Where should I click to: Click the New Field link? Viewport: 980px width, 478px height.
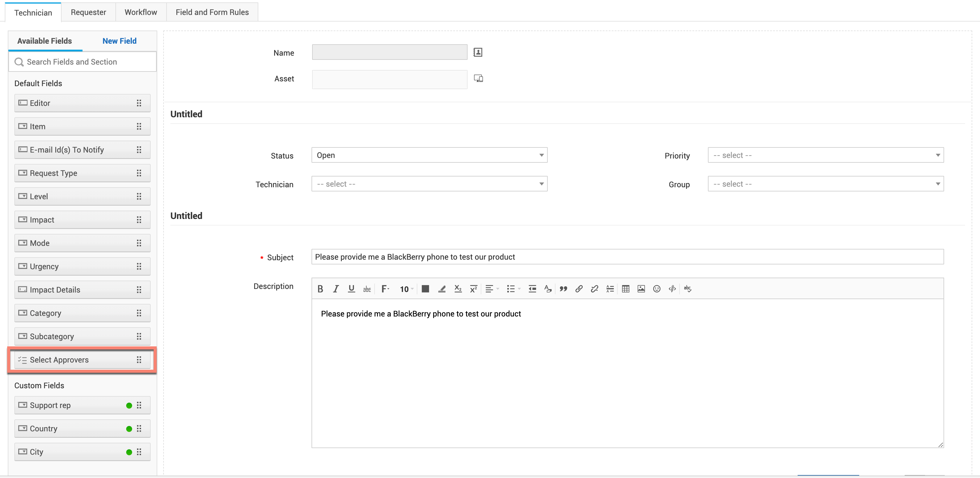pyautogui.click(x=120, y=41)
